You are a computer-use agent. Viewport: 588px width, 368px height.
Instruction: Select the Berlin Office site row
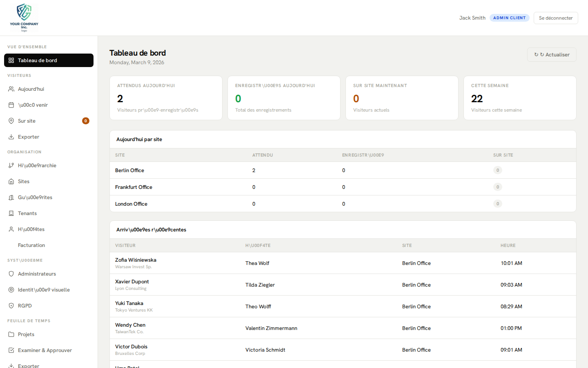pyautogui.click(x=129, y=171)
